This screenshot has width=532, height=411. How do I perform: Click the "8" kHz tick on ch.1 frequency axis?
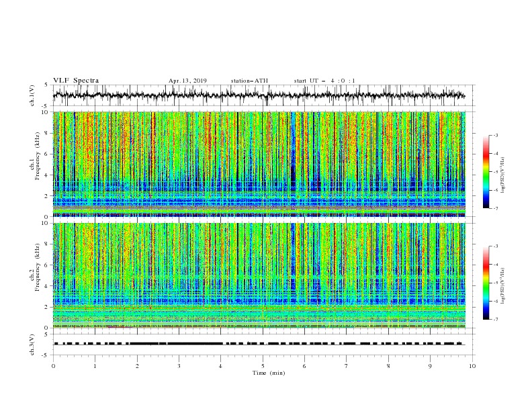click(47, 133)
